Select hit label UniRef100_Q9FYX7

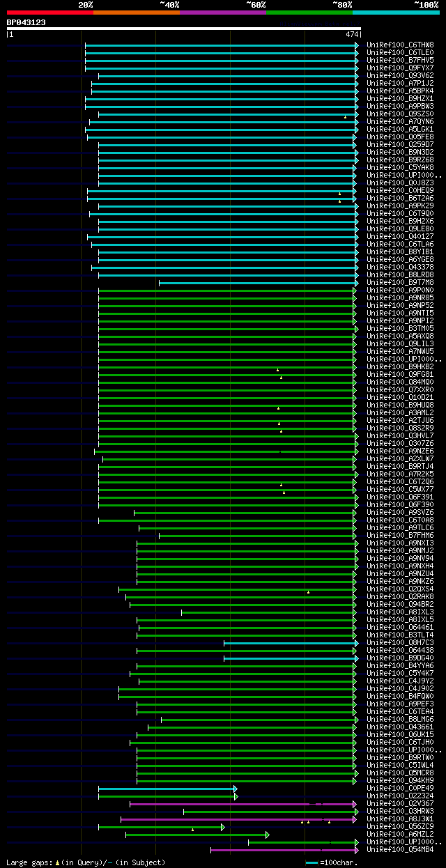[x=400, y=68]
